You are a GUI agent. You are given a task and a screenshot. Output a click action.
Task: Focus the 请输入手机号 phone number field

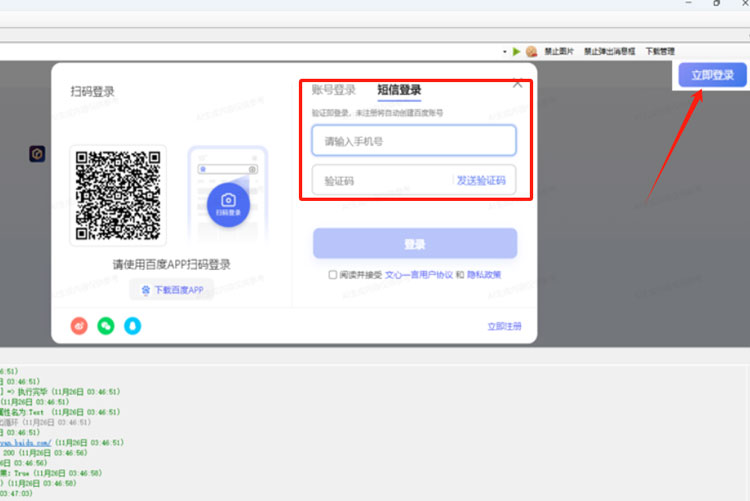pyautogui.click(x=414, y=141)
